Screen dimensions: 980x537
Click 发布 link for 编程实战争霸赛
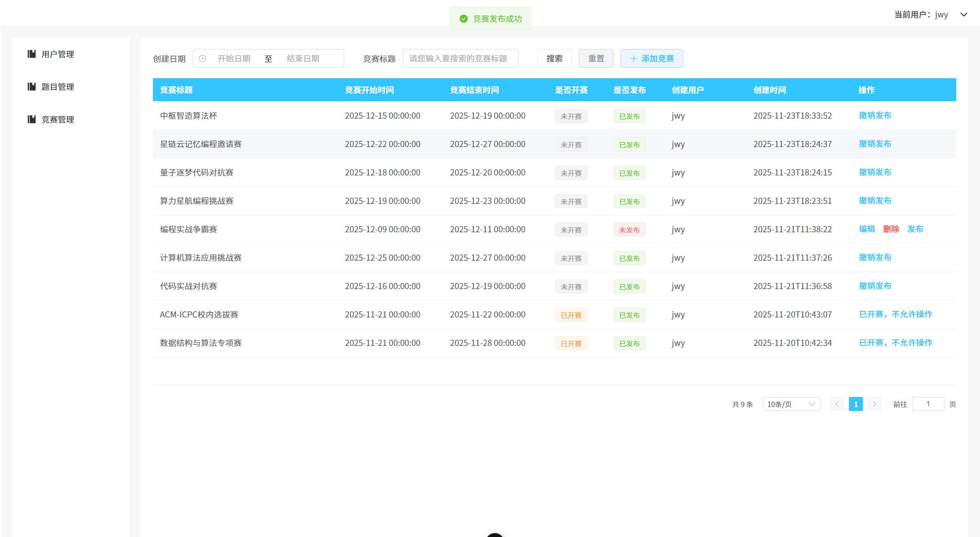click(x=915, y=229)
